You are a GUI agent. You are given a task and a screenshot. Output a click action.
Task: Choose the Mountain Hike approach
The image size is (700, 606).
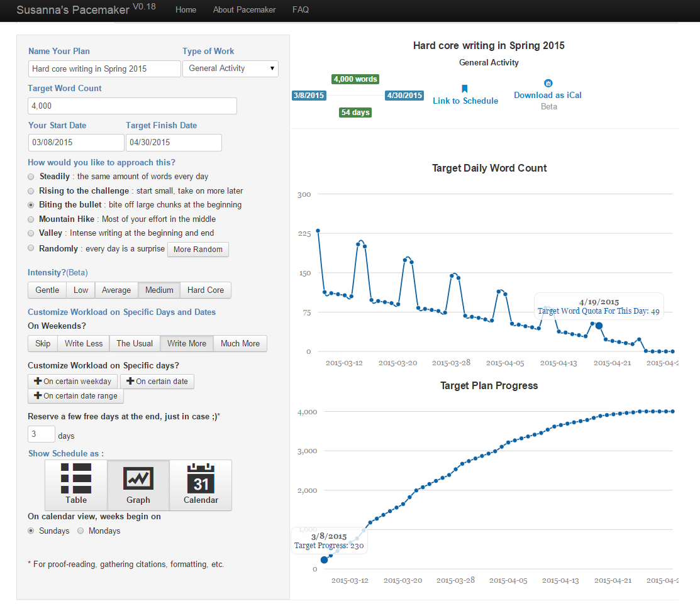click(31, 219)
